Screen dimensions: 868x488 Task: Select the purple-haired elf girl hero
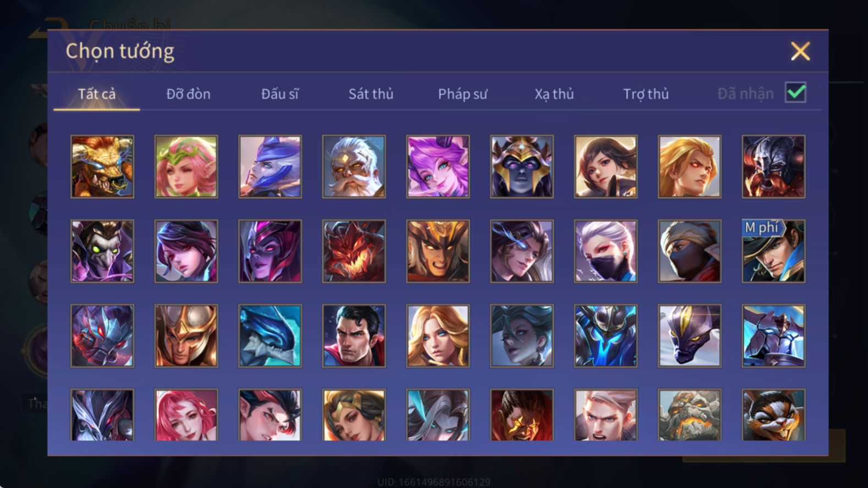click(438, 167)
